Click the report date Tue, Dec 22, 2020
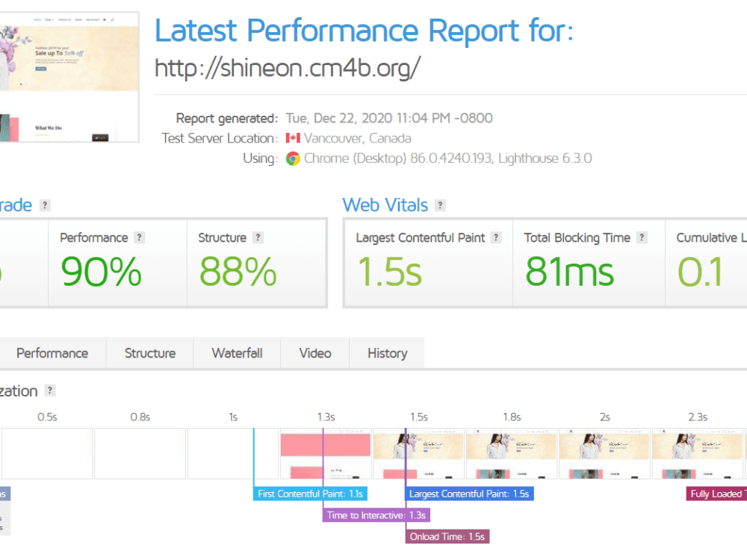Viewport: 747px width, 560px height. [389, 118]
